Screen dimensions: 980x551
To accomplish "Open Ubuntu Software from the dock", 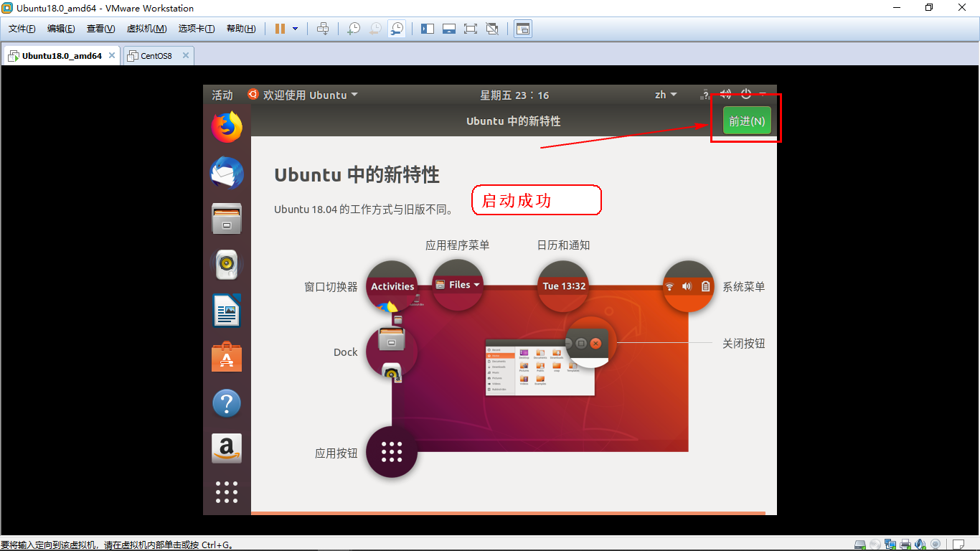I will coord(227,357).
